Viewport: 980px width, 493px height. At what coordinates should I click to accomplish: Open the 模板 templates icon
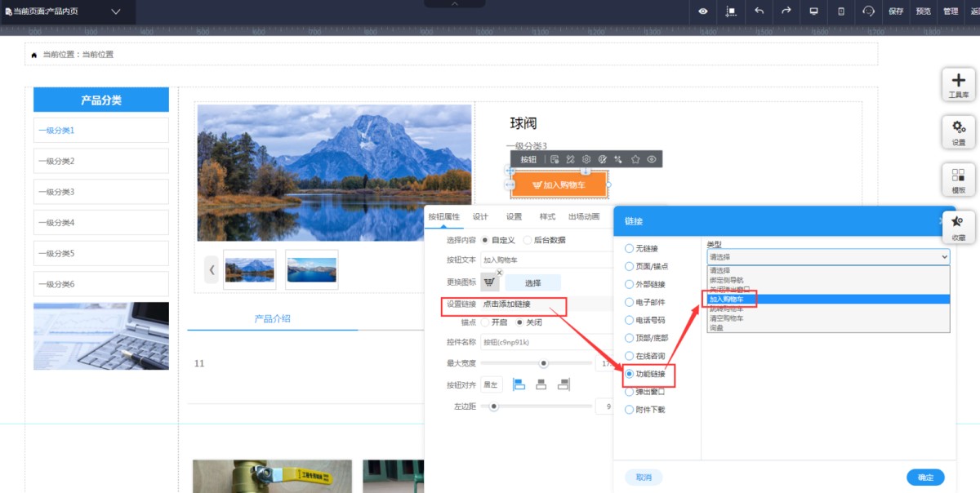[958, 179]
